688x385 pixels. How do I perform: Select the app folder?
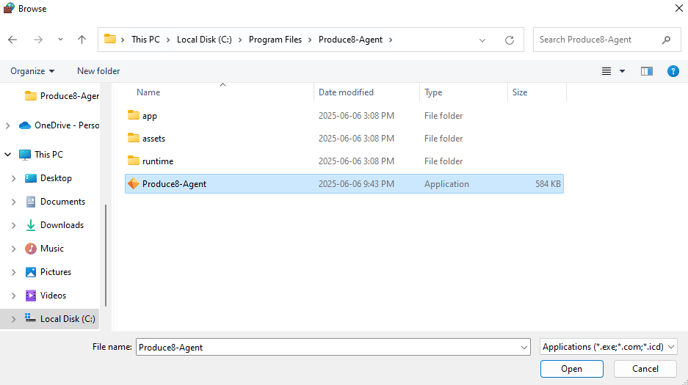tap(344, 115)
